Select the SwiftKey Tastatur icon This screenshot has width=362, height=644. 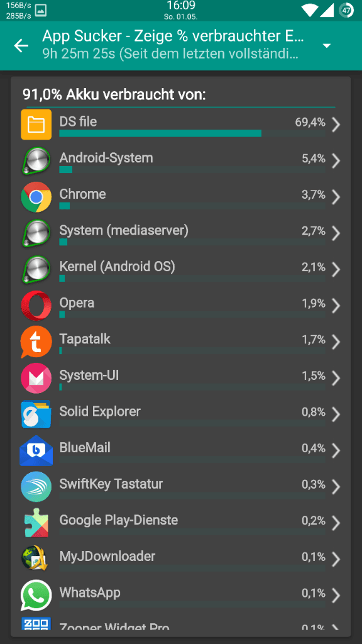click(x=36, y=486)
